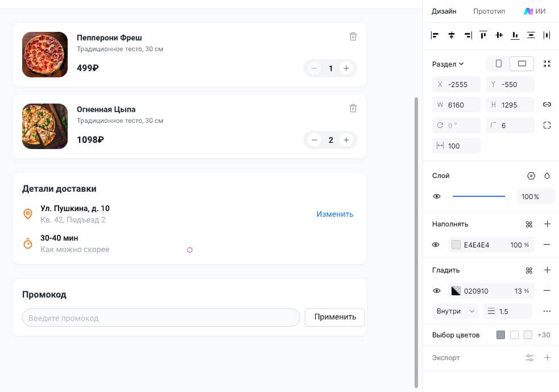Toggle visibility of E4E4E4 fill

436,245
